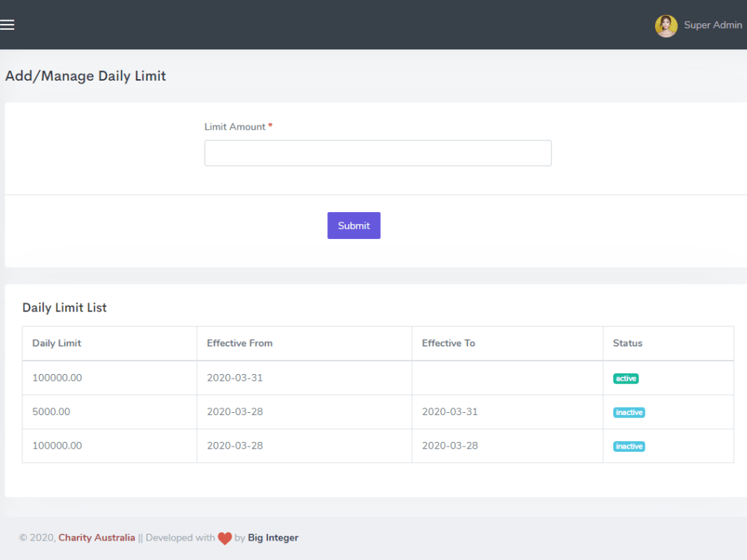The height and width of the screenshot is (560, 747).
Task: Click the Big Integer footer link
Action: [273, 538]
